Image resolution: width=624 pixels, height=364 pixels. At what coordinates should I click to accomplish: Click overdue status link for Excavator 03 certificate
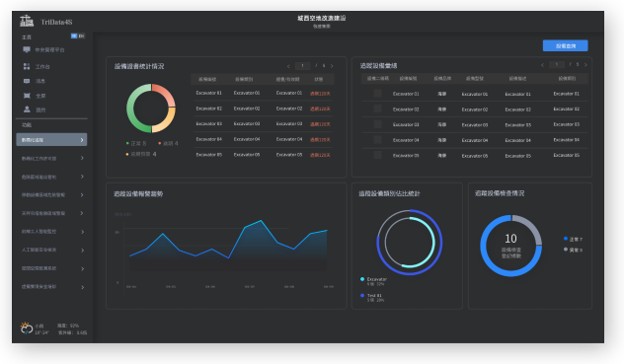[x=320, y=124]
